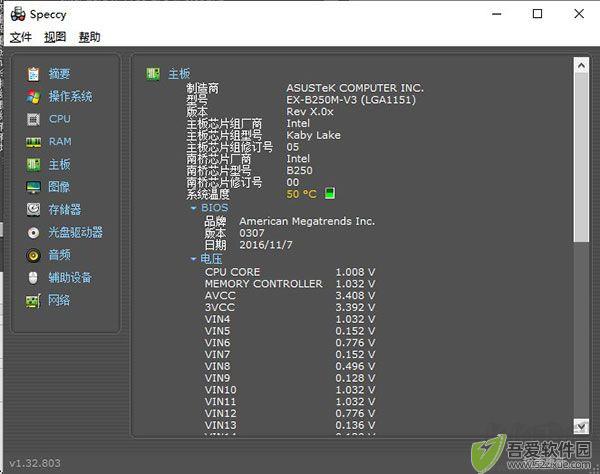Open the RAM memory stick icon

tap(33, 142)
